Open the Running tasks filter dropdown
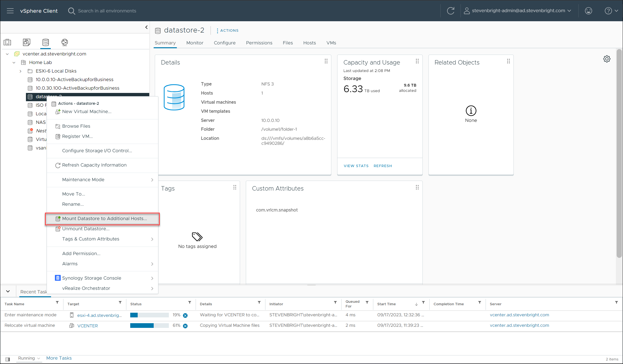This screenshot has width=623, height=364. pyautogui.click(x=29, y=358)
